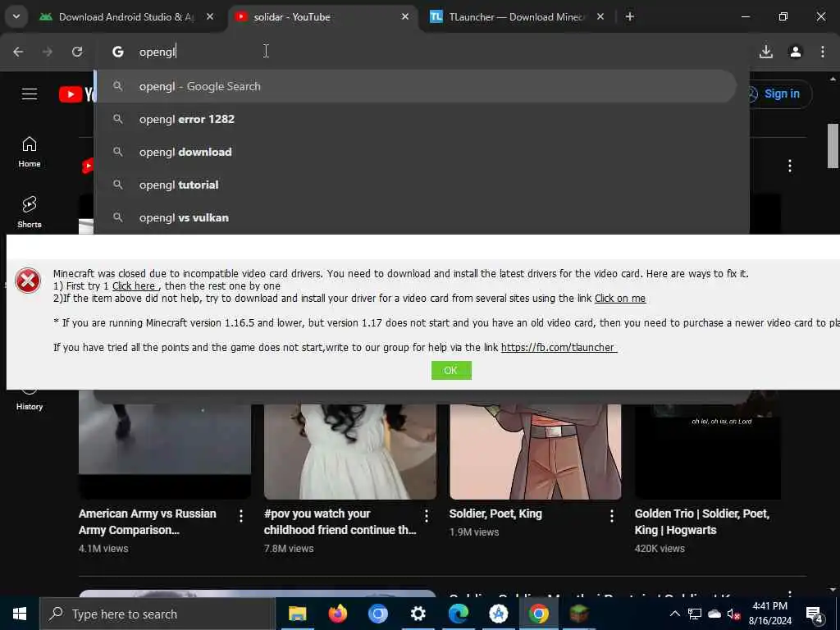
Task: Select 'opengl tutorial' suggestion
Action: (x=416, y=185)
